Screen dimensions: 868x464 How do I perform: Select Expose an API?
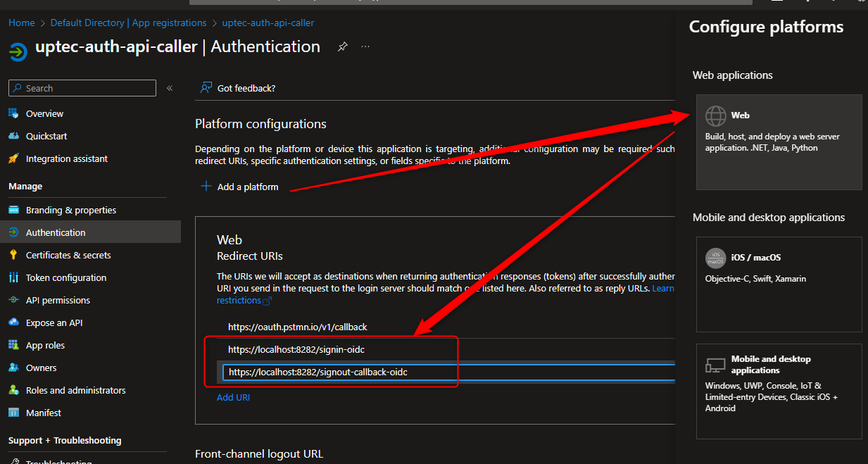click(54, 322)
